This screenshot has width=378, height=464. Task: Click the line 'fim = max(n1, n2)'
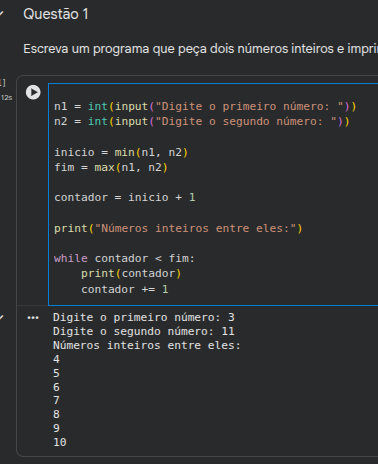point(111,167)
